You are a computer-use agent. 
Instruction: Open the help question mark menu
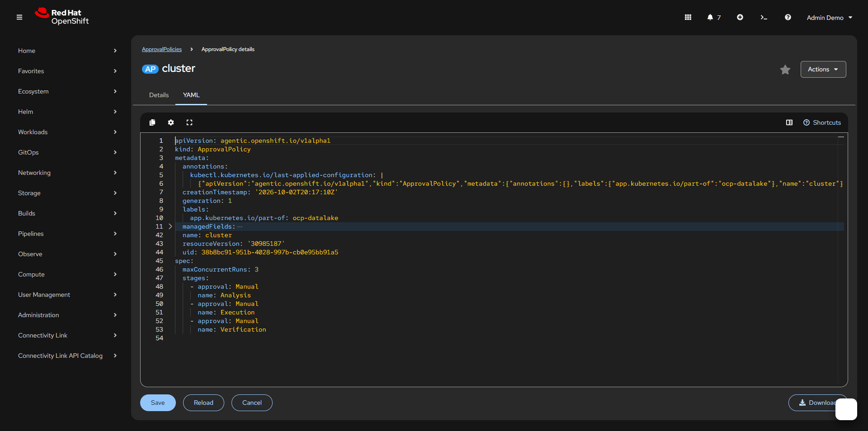(x=788, y=17)
